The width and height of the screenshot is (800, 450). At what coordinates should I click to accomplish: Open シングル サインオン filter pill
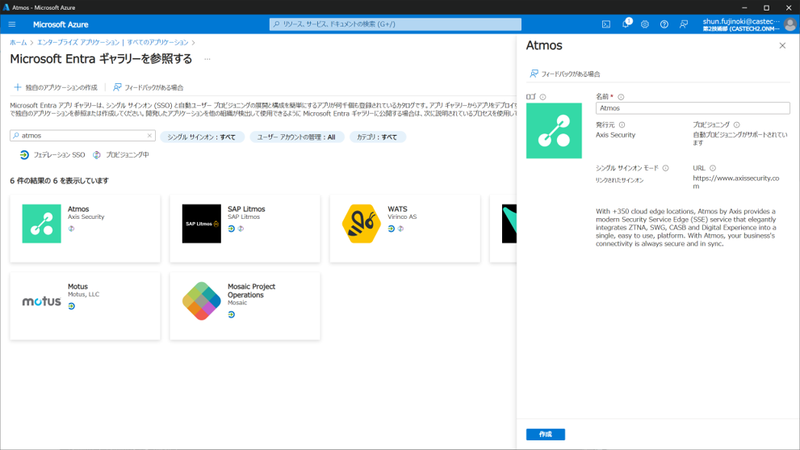(x=202, y=137)
